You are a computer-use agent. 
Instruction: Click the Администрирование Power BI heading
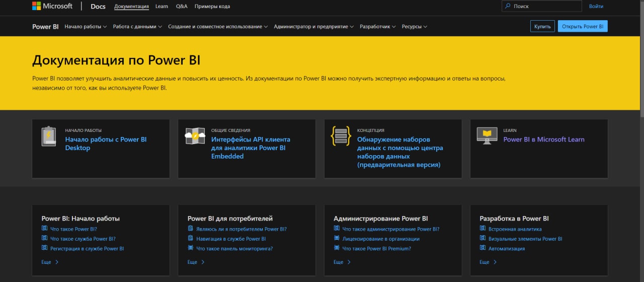tap(381, 219)
